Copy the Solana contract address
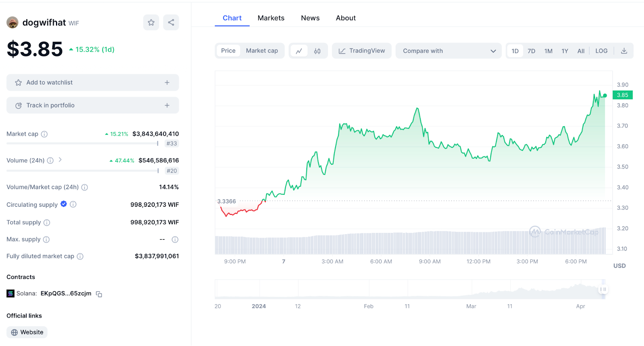Screen dimensions: 644x346 pyautogui.click(x=99, y=294)
